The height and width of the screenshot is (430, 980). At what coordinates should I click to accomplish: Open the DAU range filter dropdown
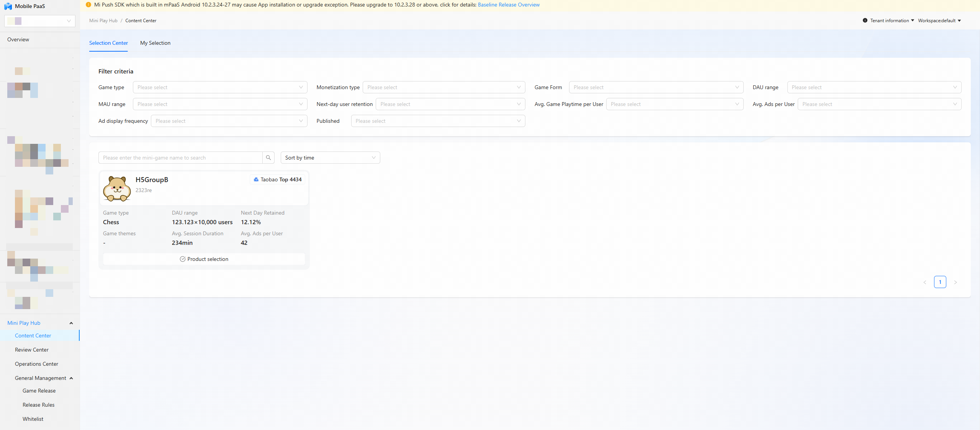click(x=874, y=87)
